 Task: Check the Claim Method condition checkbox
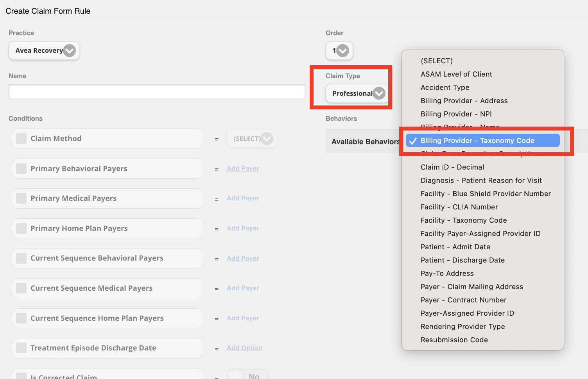[22, 139]
